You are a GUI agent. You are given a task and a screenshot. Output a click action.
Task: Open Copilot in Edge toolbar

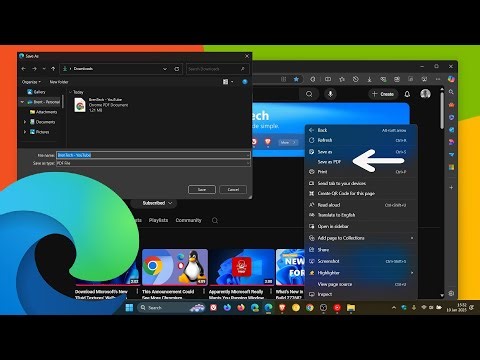point(451,79)
